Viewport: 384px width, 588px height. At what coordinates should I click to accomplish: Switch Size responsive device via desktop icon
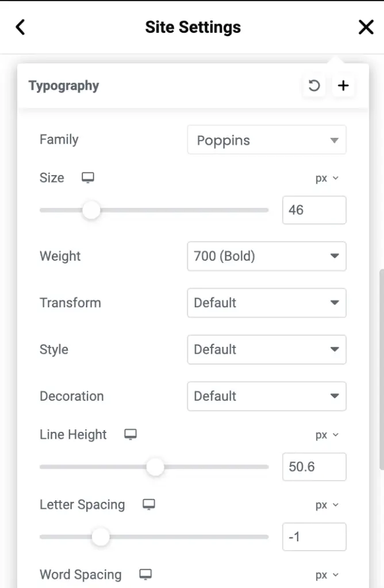click(88, 177)
